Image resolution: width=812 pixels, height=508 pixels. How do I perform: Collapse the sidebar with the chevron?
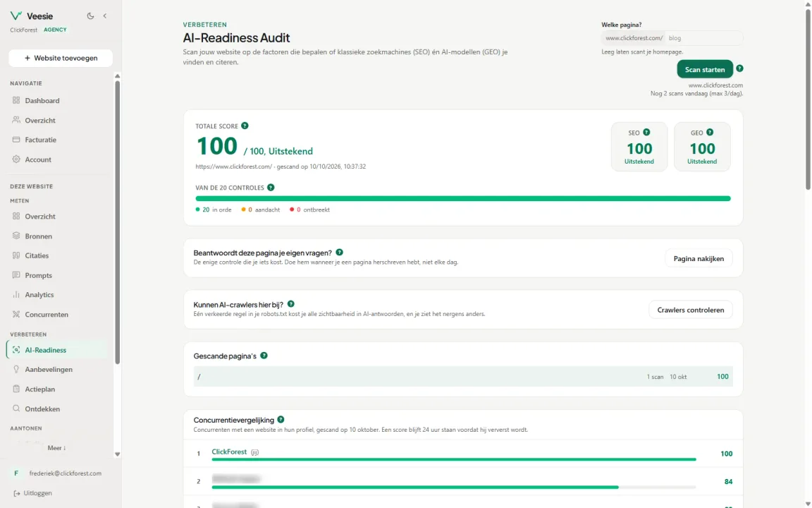[x=104, y=16]
